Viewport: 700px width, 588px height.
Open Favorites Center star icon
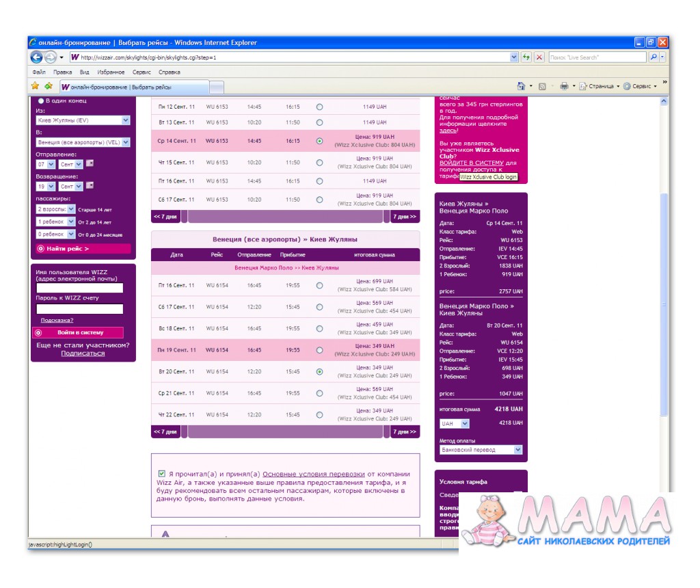point(36,86)
